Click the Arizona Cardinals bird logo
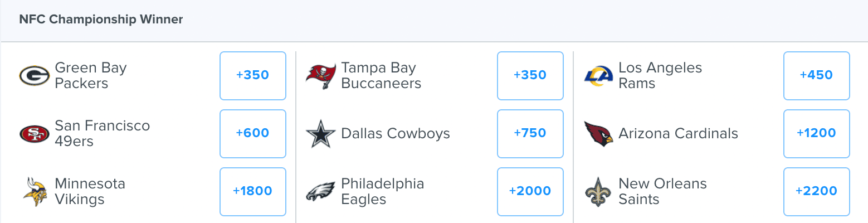The image size is (868, 223). 599,134
